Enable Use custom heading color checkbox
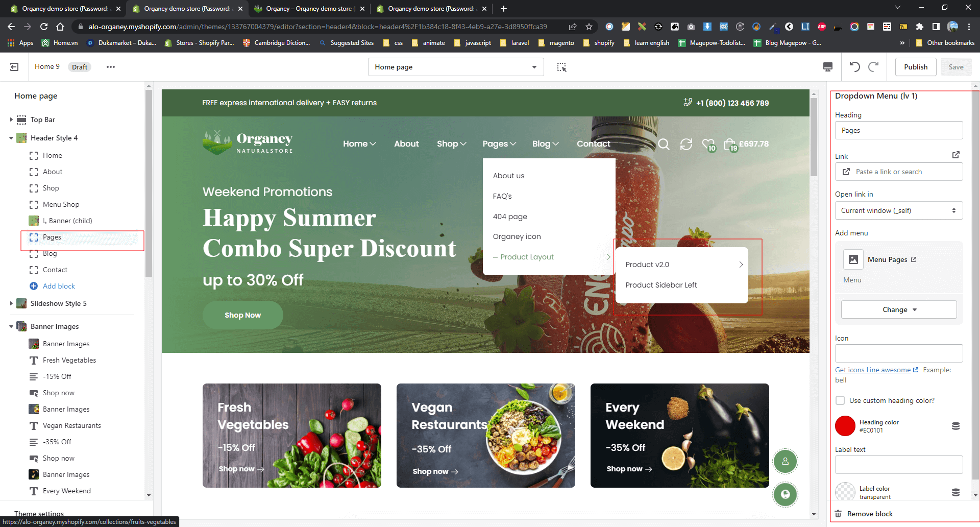 840,400
